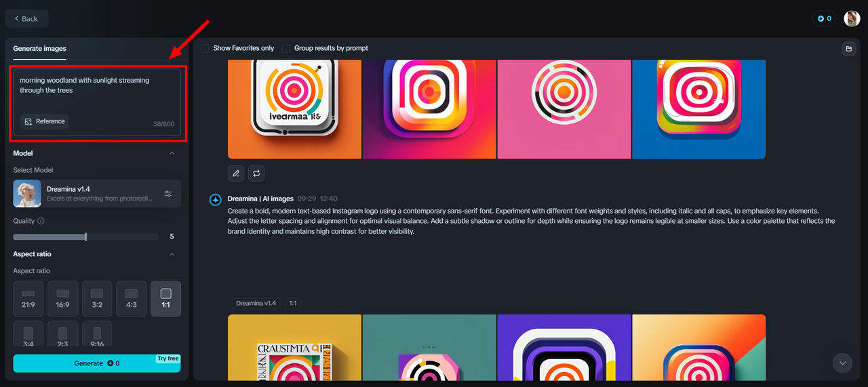
Task: Click the edit pencil icon under images
Action: coord(236,174)
